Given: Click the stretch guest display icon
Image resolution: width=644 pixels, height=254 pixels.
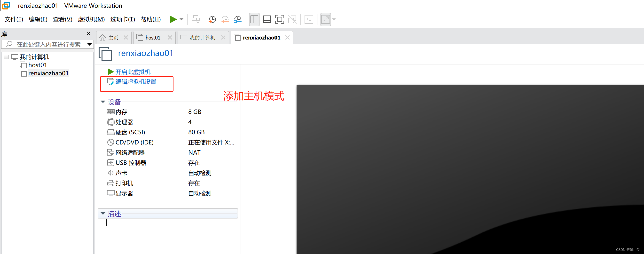Looking at the screenshot, I should pos(325,19).
